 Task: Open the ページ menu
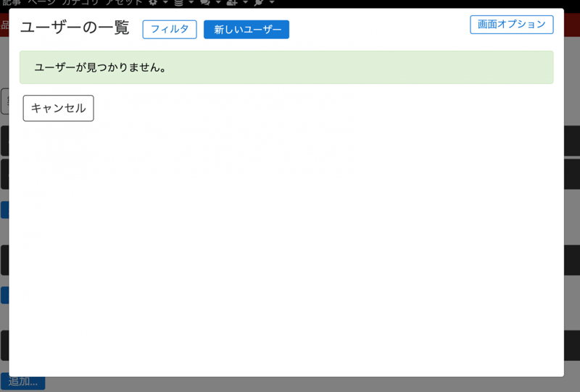click(x=41, y=3)
